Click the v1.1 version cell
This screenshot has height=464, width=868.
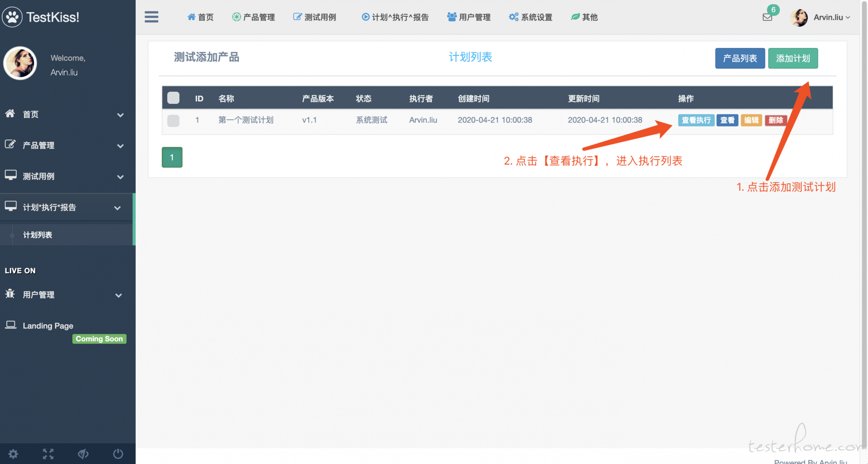(309, 120)
